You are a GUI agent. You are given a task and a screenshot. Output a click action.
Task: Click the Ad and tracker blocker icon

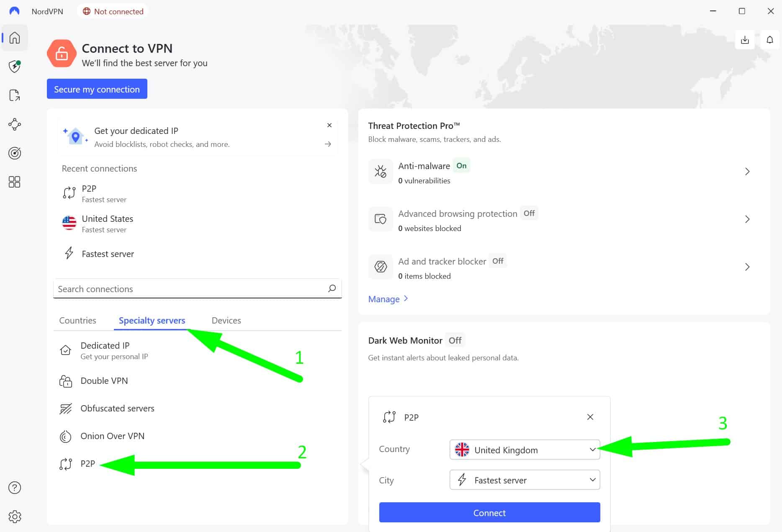point(381,267)
